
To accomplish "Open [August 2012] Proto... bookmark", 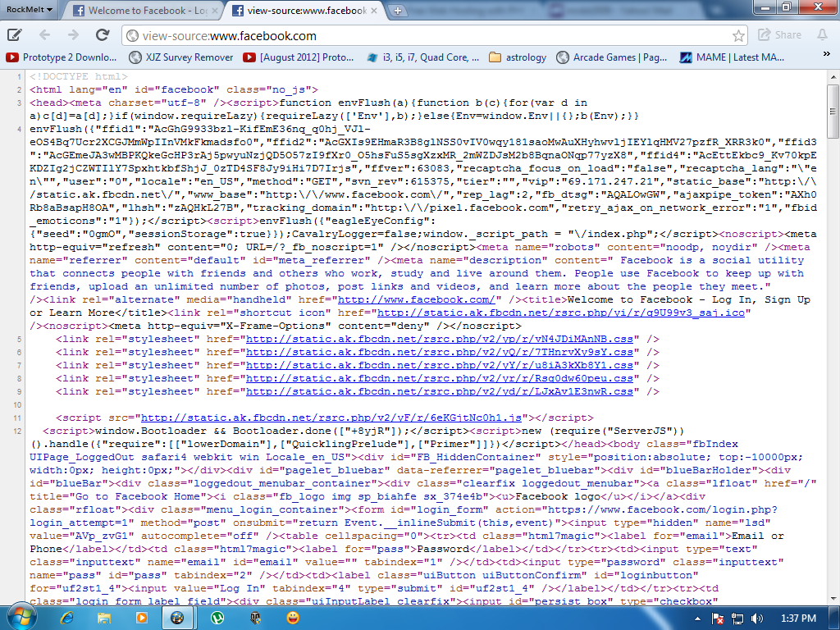I will coord(299,57).
